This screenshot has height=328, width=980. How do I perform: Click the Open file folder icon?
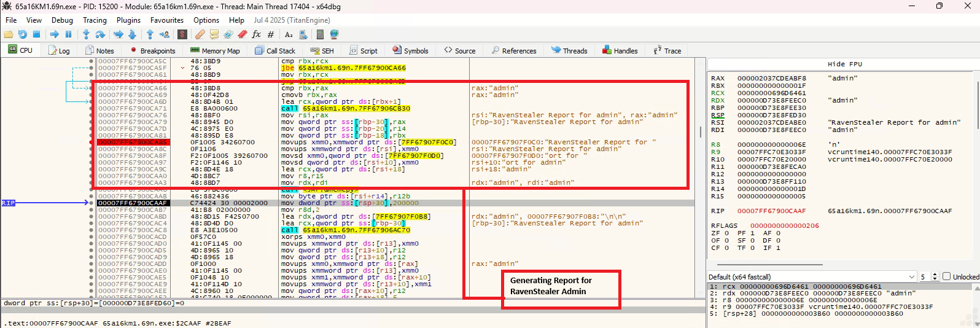9,34
